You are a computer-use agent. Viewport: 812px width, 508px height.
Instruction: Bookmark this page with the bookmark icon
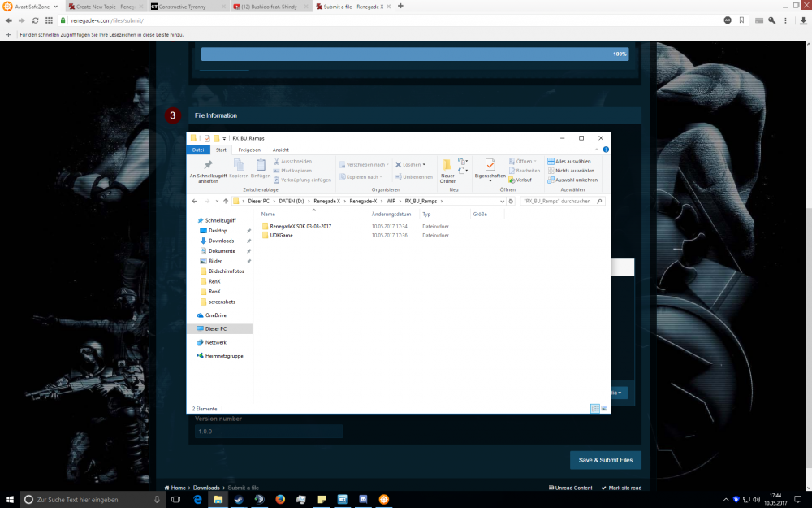click(x=741, y=20)
